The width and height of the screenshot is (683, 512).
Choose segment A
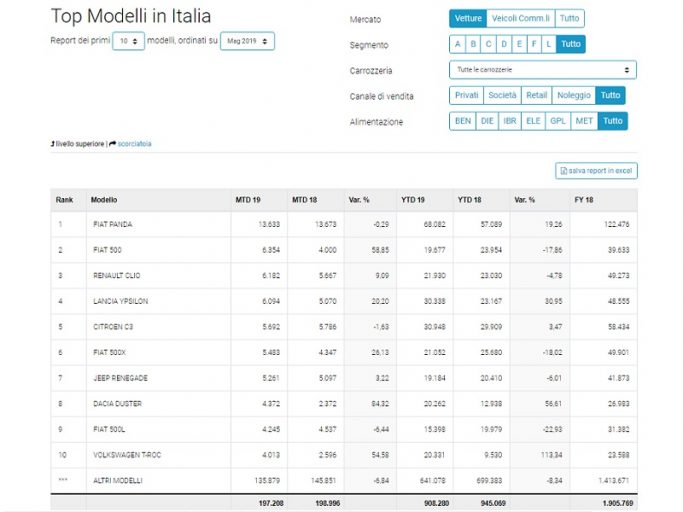[457, 44]
